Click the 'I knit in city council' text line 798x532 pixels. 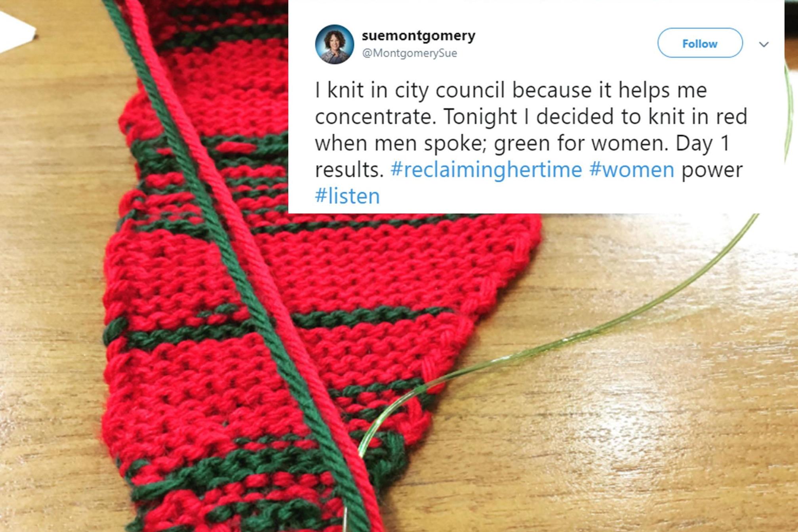(510, 91)
